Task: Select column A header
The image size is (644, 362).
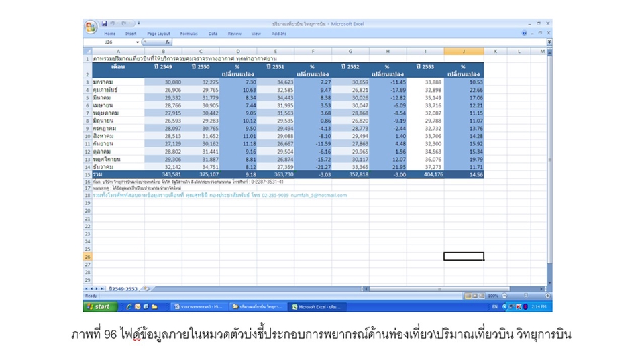Action: 118,52
